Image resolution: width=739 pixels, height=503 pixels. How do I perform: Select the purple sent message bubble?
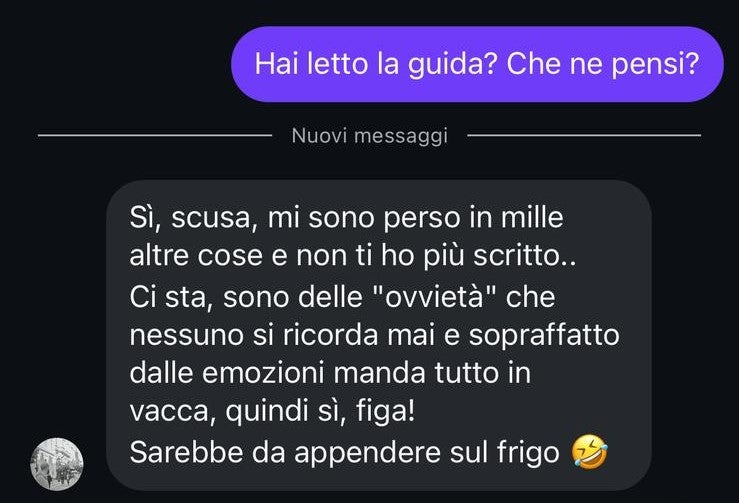click(477, 64)
